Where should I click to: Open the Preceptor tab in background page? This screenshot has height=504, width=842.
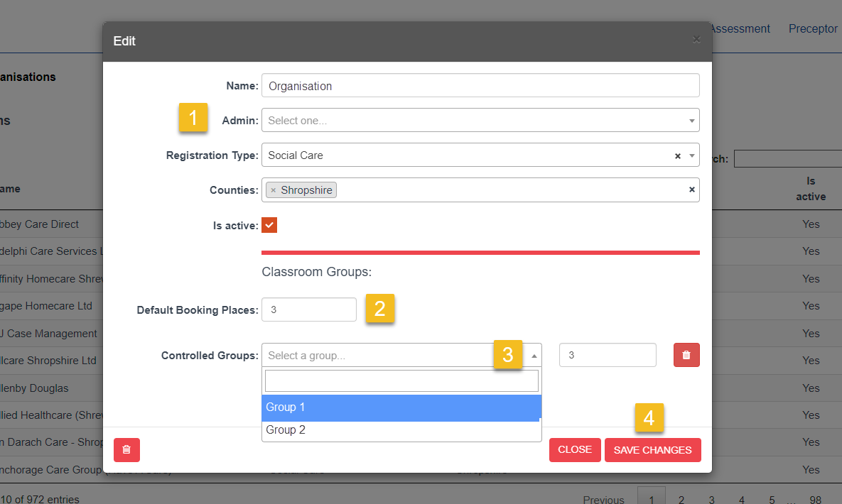coord(812,28)
